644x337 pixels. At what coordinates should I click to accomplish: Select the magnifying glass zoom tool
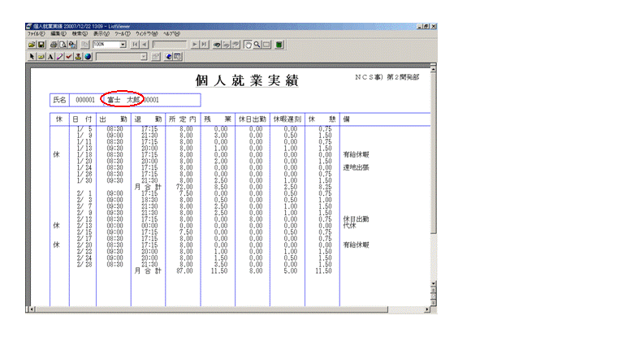coord(257,45)
